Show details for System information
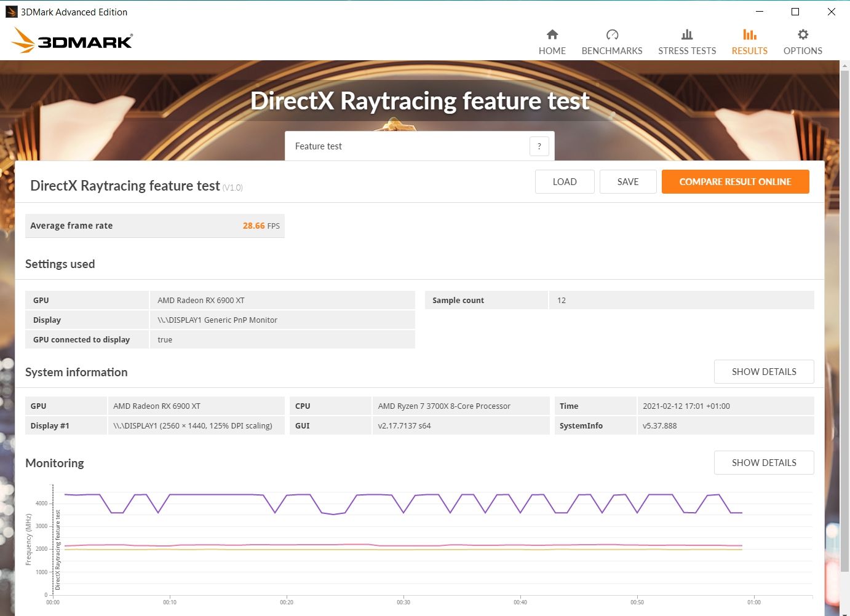The width and height of the screenshot is (850, 616). pos(764,372)
